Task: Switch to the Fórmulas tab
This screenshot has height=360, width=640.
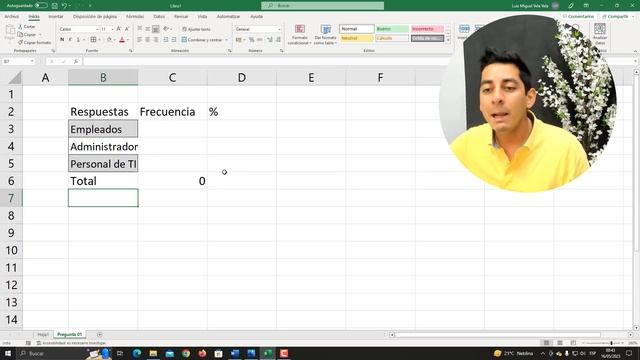Action: click(x=135, y=16)
